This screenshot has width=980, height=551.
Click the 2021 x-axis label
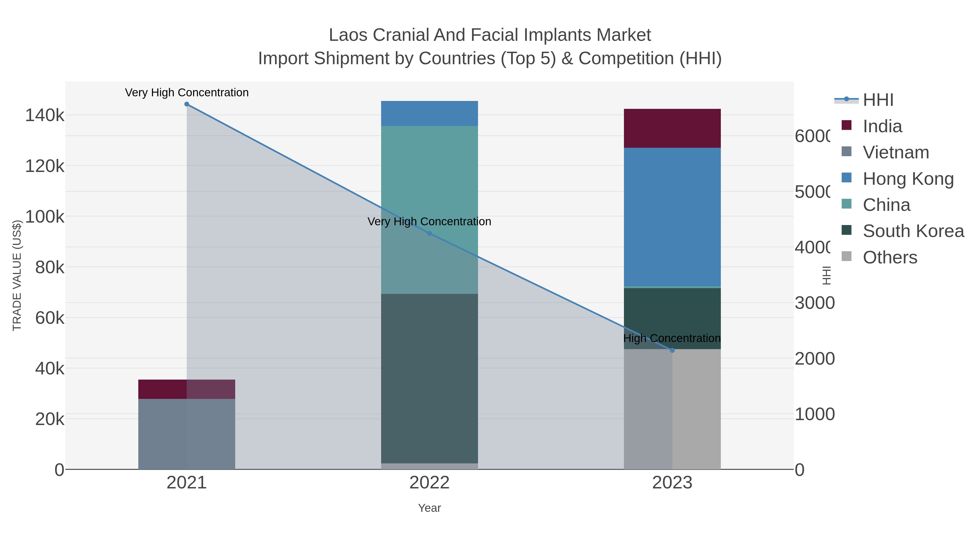187,483
